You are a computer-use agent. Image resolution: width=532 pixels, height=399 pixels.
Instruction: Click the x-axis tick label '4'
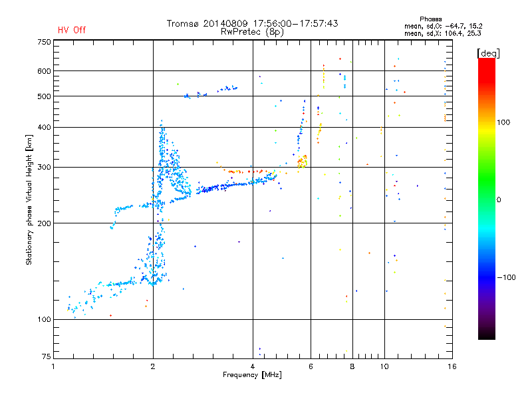click(x=253, y=366)
